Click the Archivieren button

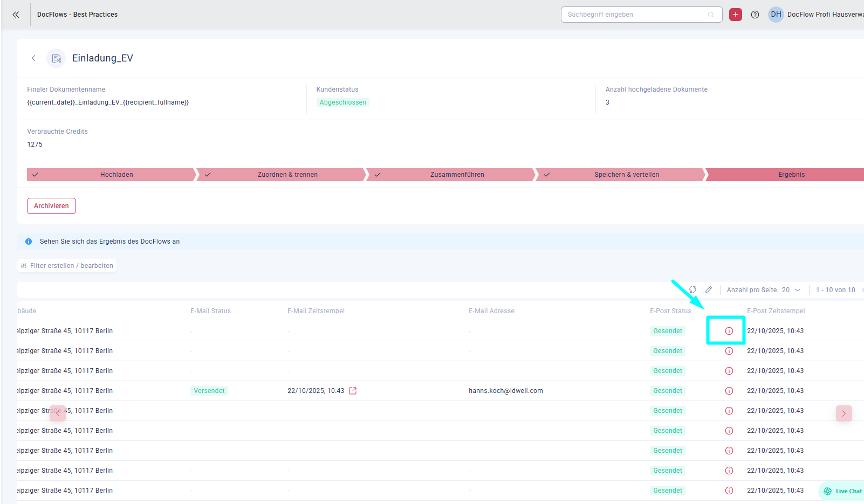(x=51, y=206)
